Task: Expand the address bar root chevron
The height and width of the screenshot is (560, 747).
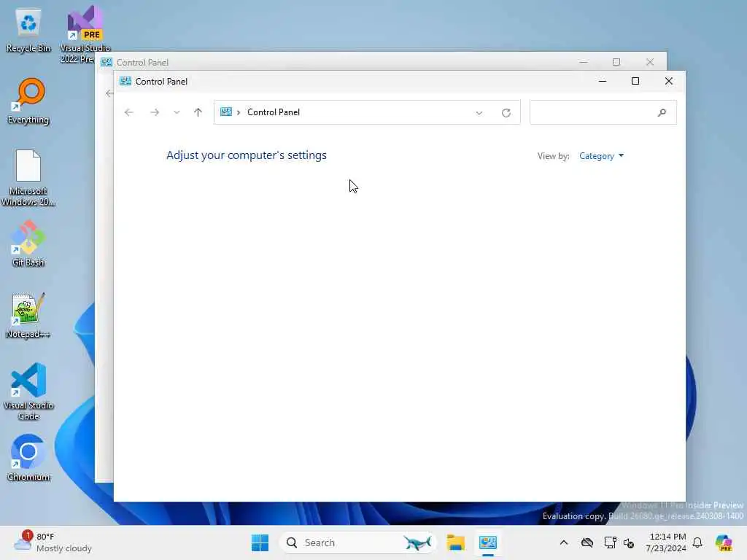Action: coord(239,112)
